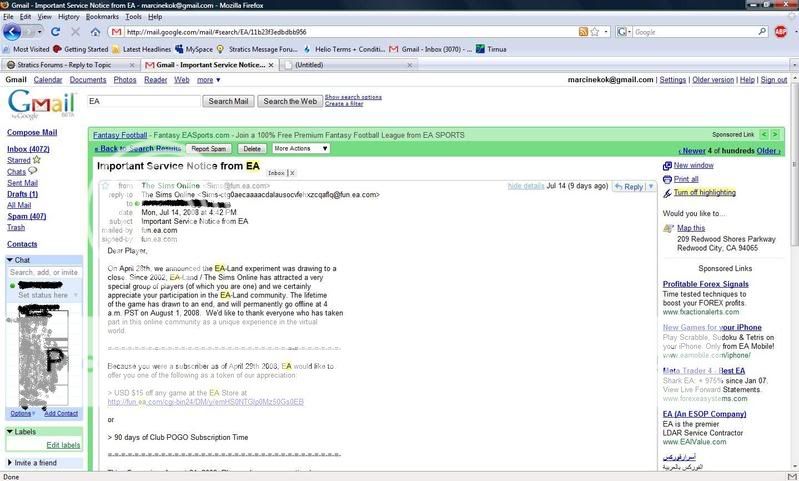Open the Spam (407) folder
This screenshot has width=799, height=481.
point(26,217)
